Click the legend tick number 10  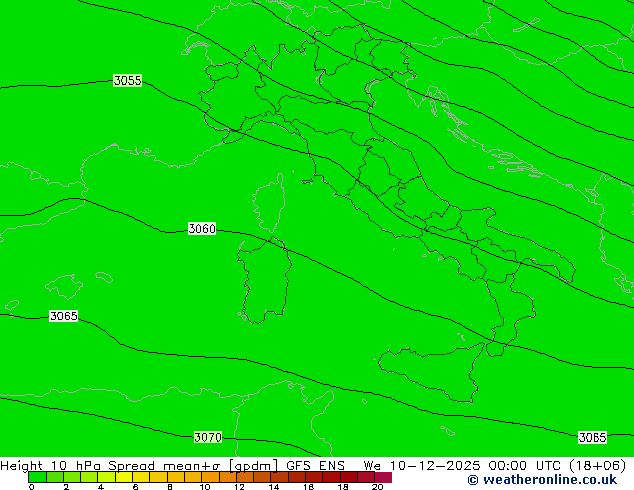click(x=205, y=487)
